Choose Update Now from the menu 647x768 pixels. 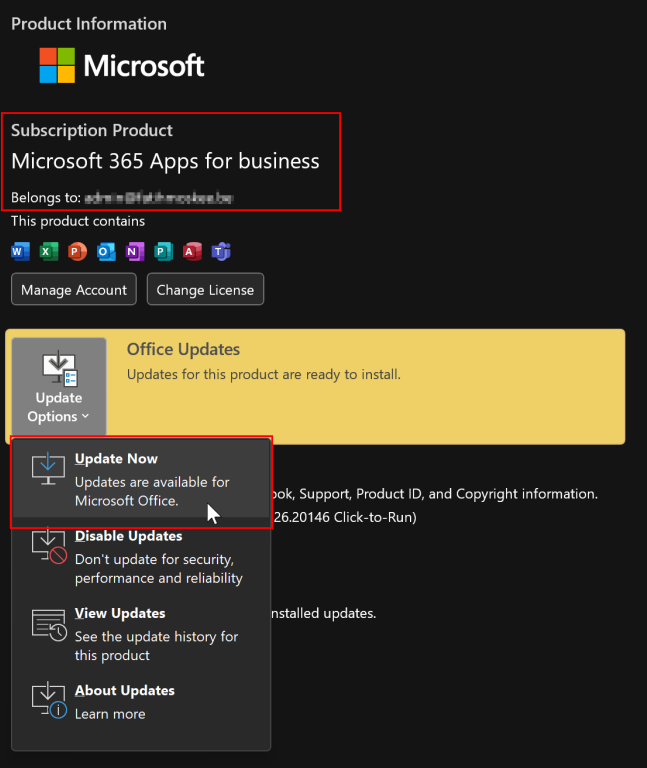[141, 479]
